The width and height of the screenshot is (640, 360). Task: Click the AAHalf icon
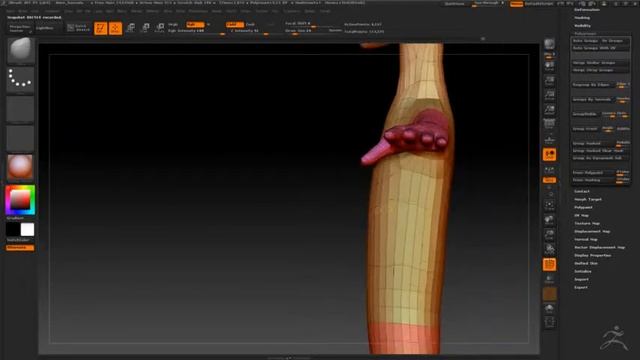pyautogui.click(x=549, y=110)
